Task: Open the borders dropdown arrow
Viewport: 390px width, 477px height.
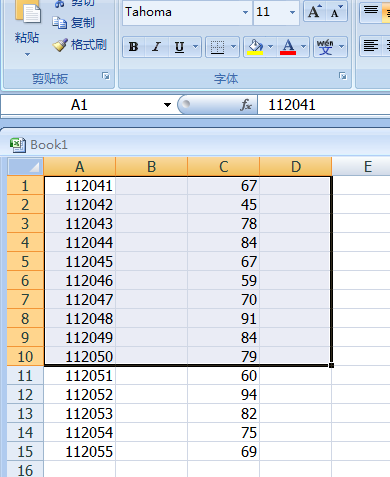Action: [x=234, y=47]
